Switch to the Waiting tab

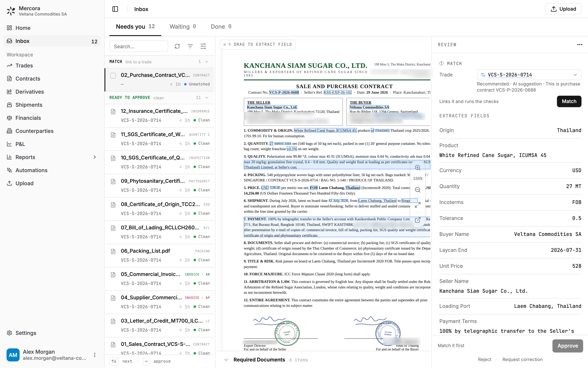[x=183, y=27]
